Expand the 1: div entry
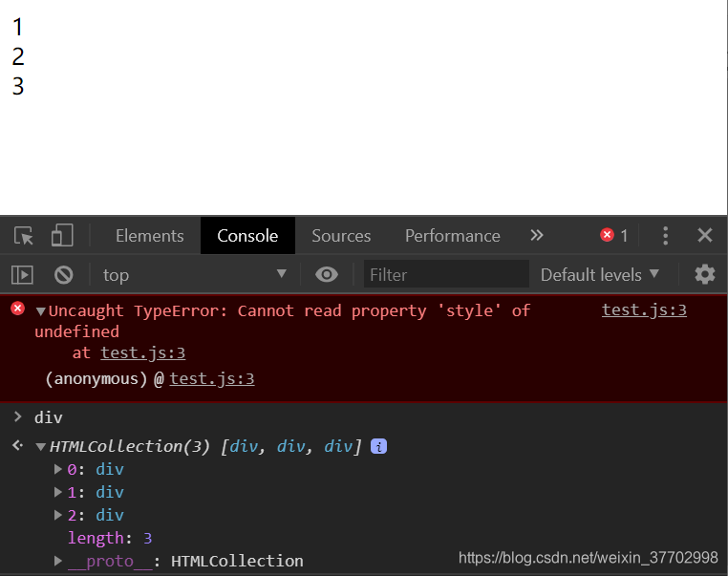This screenshot has height=576, width=728. click(58, 492)
